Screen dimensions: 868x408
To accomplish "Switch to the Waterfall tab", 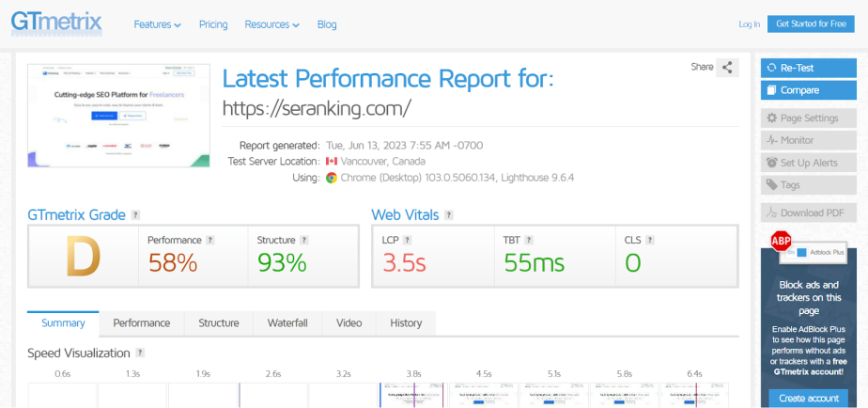I will (x=287, y=323).
